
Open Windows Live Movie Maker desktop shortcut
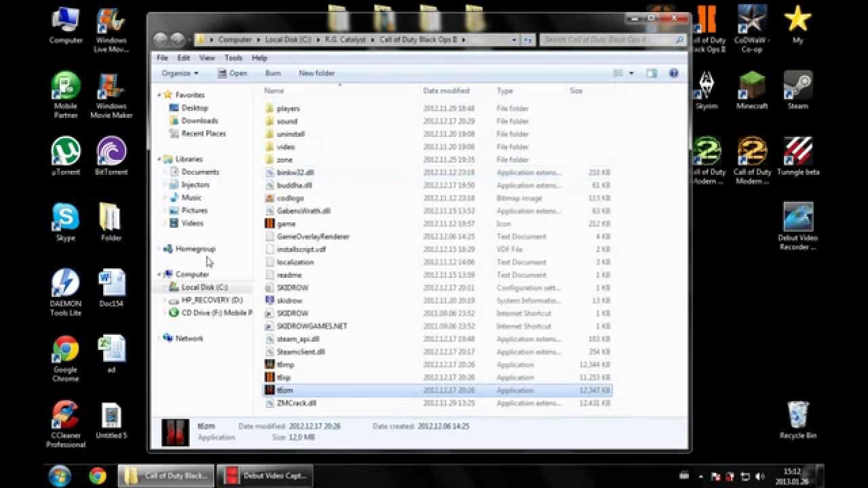click(111, 30)
